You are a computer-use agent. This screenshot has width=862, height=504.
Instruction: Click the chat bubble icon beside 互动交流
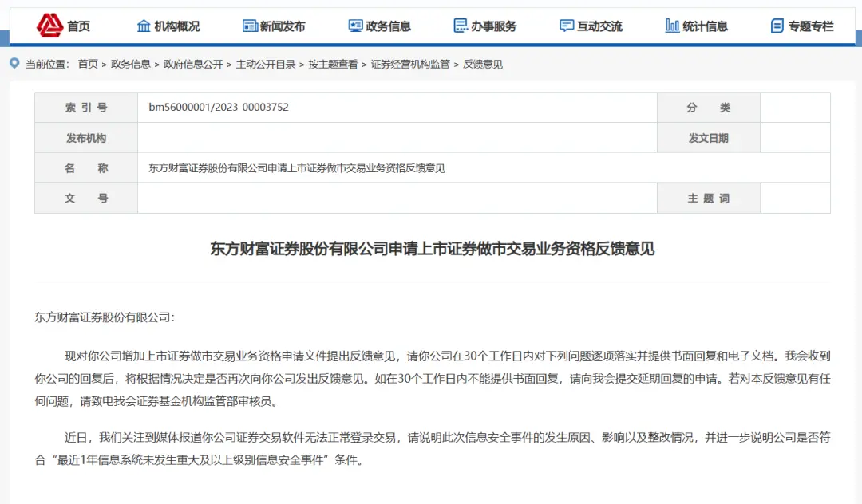point(566,26)
